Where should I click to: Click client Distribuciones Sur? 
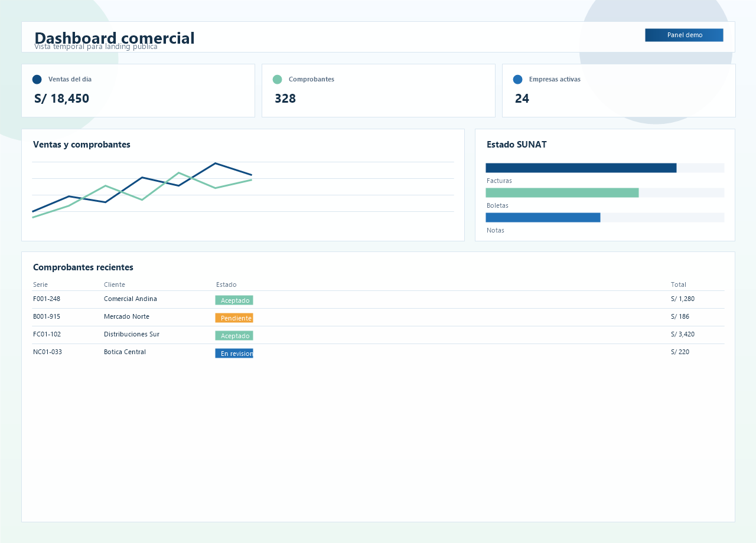click(x=132, y=334)
